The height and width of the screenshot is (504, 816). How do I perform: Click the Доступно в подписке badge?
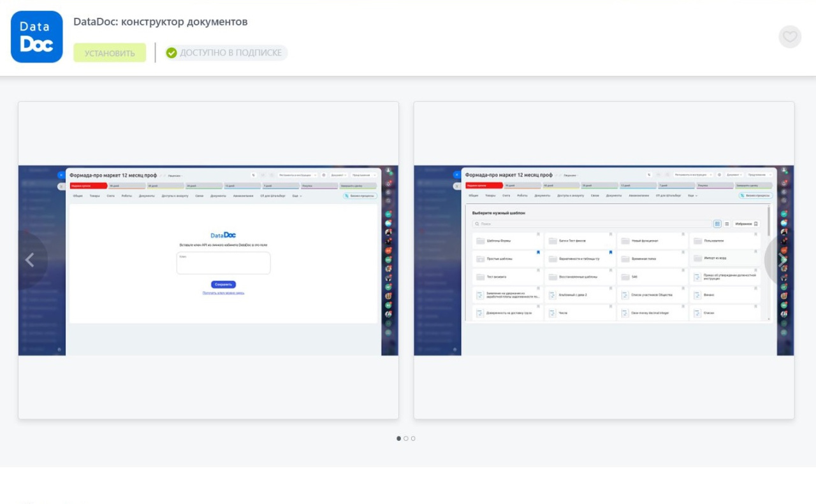pos(226,53)
